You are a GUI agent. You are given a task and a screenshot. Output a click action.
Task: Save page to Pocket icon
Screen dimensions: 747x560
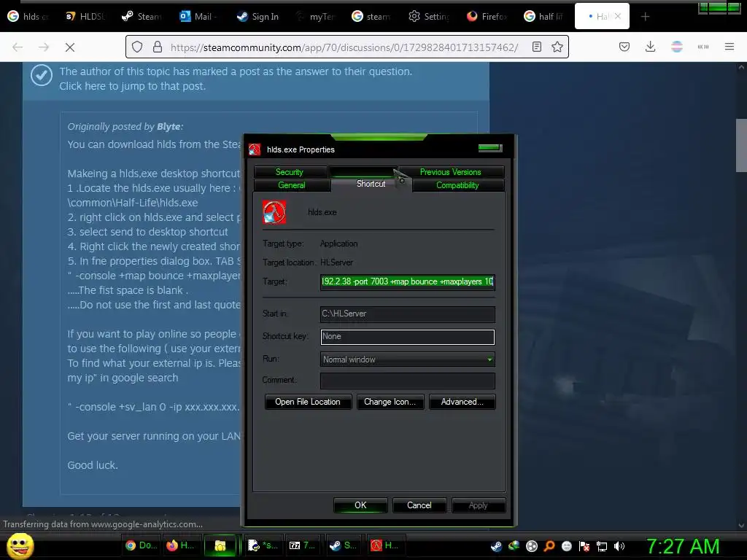624,47
